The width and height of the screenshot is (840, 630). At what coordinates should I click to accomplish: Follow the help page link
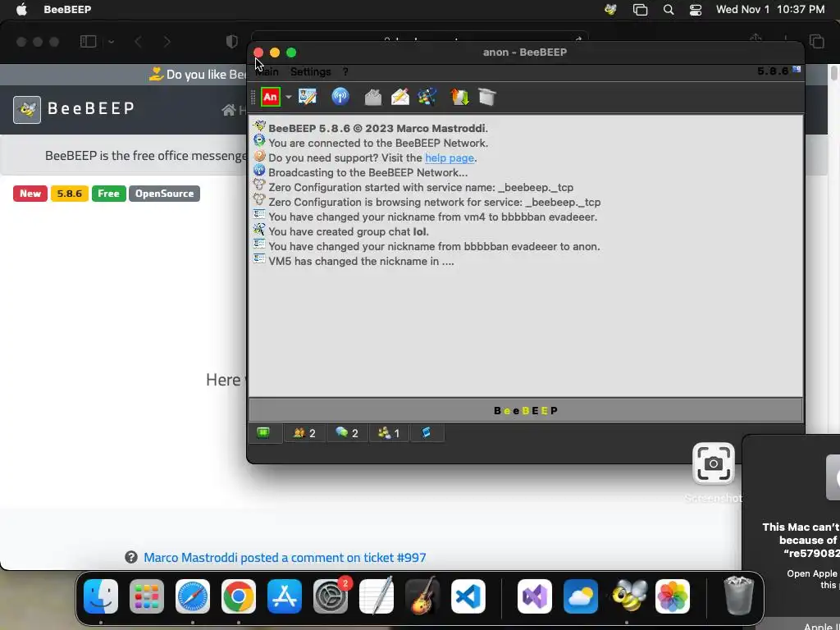pyautogui.click(x=450, y=158)
